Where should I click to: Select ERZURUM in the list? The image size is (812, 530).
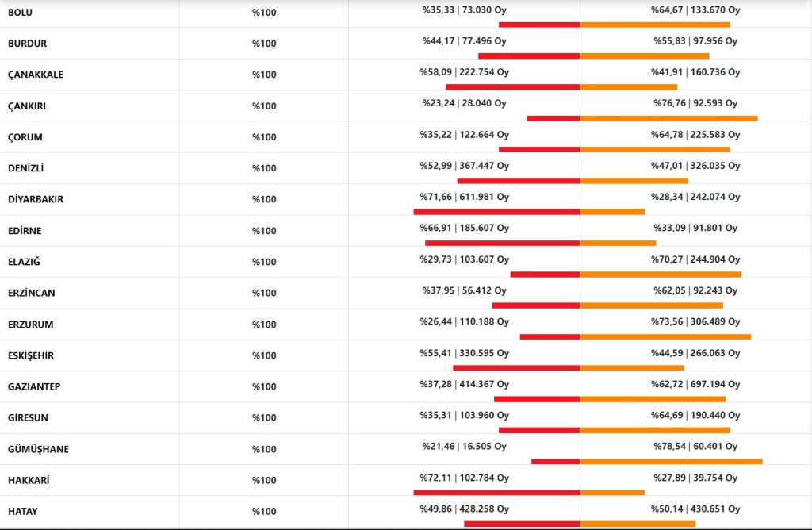31,325
